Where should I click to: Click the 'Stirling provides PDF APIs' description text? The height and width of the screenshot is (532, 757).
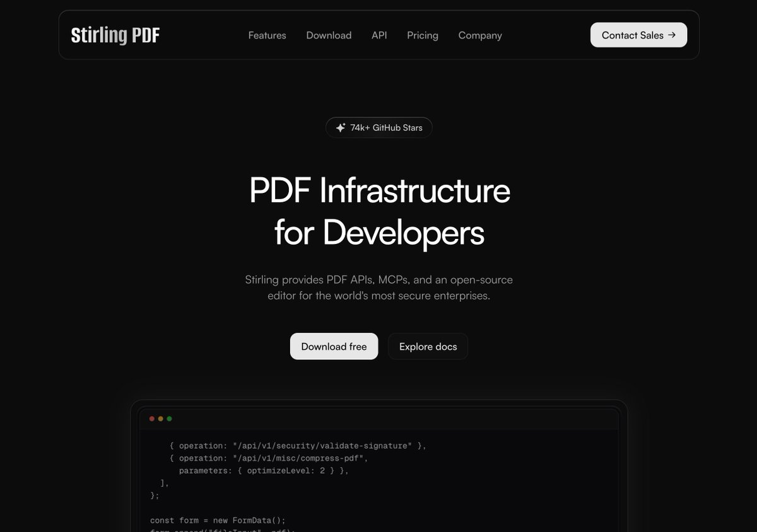coord(379,287)
